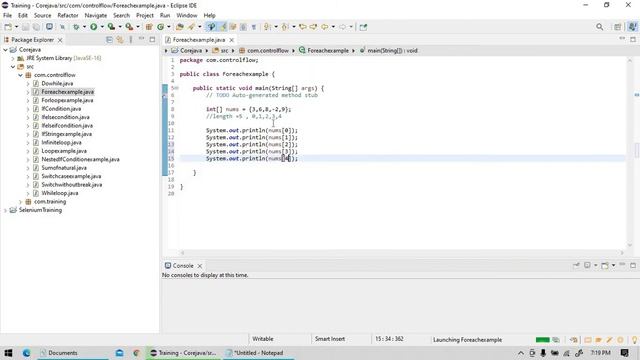The width and height of the screenshot is (640, 360).
Task: Expand the com.training package
Action: point(20,202)
